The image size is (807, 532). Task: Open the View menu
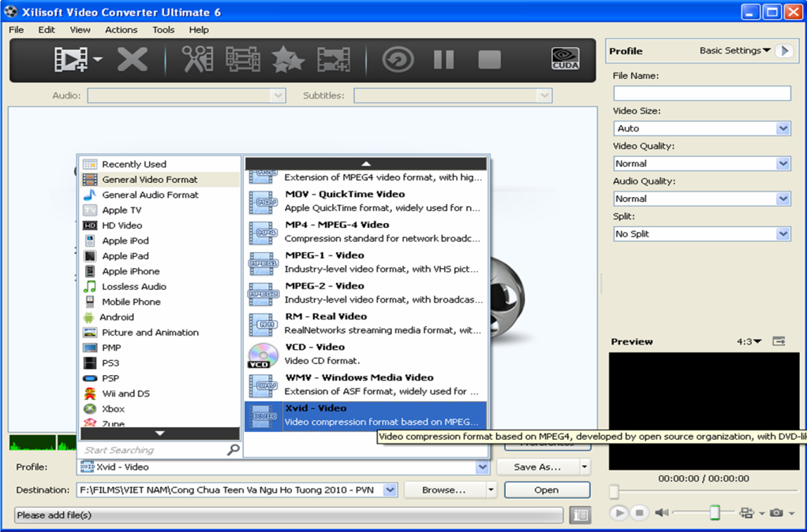pos(80,30)
